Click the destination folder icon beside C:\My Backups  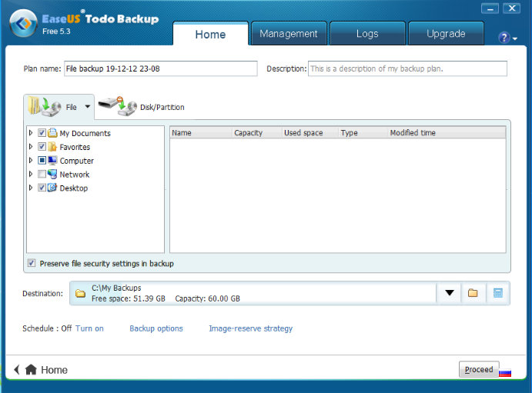pyautogui.click(x=80, y=293)
